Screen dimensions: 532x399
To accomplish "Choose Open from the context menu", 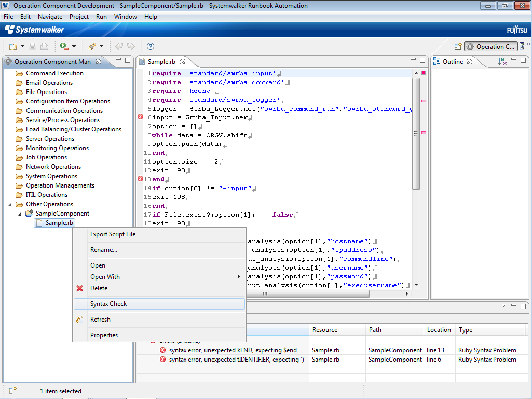I will [x=159, y=265].
